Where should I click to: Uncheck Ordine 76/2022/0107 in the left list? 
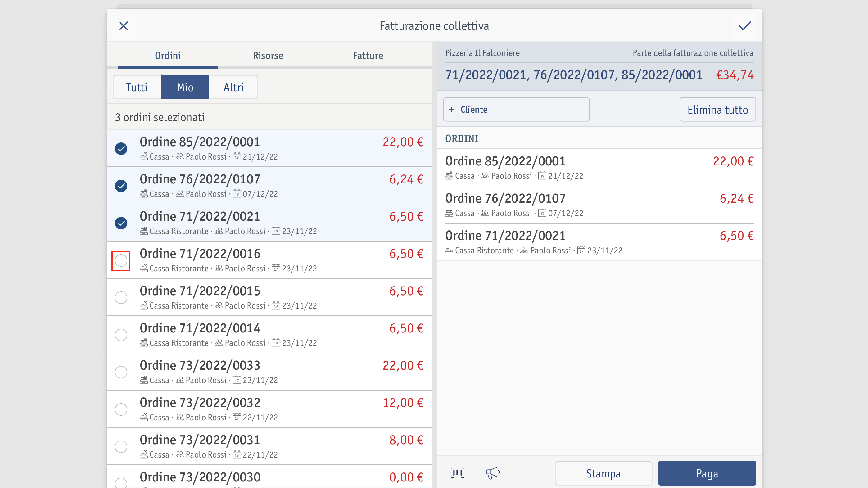pyautogui.click(x=121, y=186)
